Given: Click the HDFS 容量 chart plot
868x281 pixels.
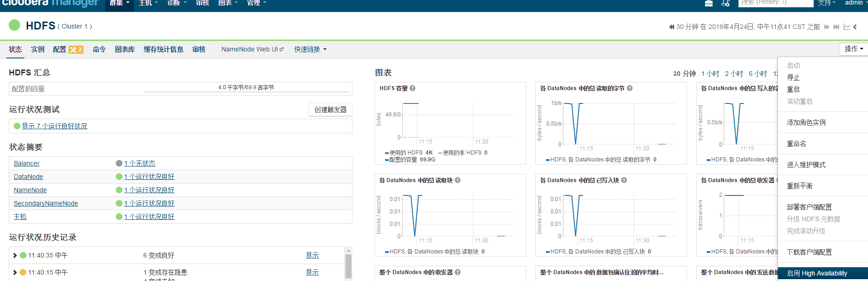Looking at the screenshot, I should tap(458, 120).
